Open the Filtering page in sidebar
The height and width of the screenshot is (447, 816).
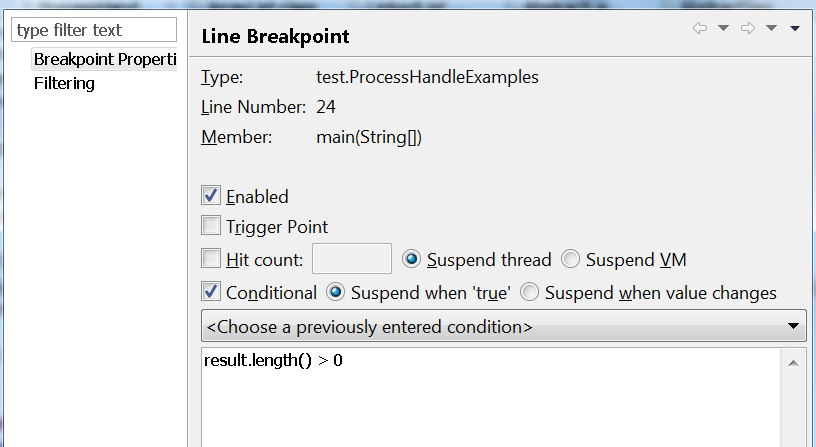(x=64, y=83)
